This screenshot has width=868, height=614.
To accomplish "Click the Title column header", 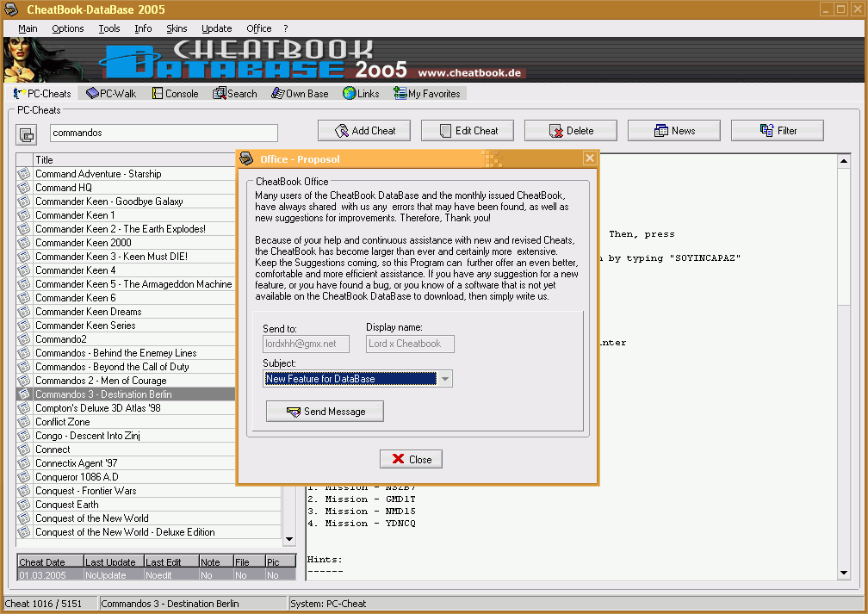I will click(x=129, y=160).
